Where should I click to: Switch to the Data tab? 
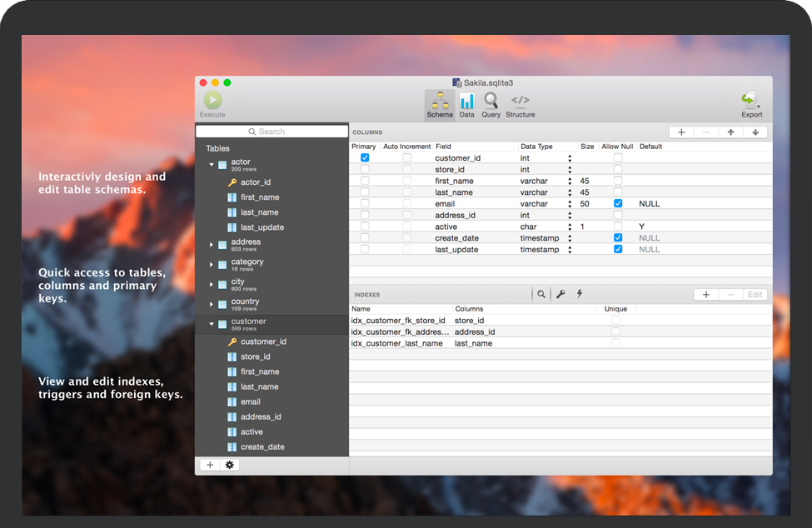click(466, 104)
